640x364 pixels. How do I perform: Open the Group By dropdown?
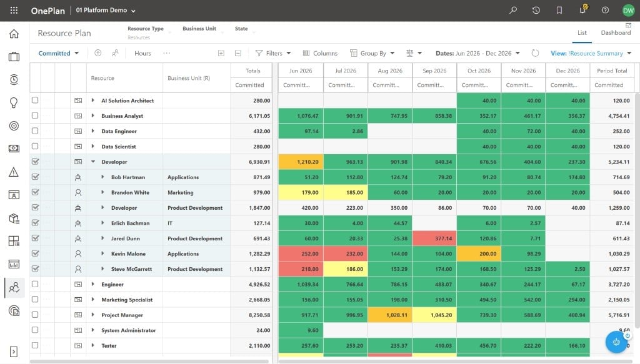point(372,54)
